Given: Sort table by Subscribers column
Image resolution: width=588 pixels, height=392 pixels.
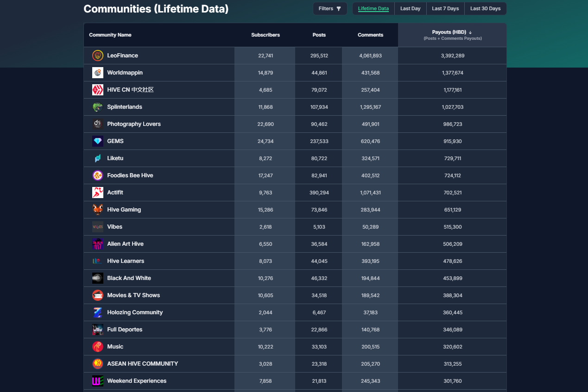Looking at the screenshot, I should 266,35.
